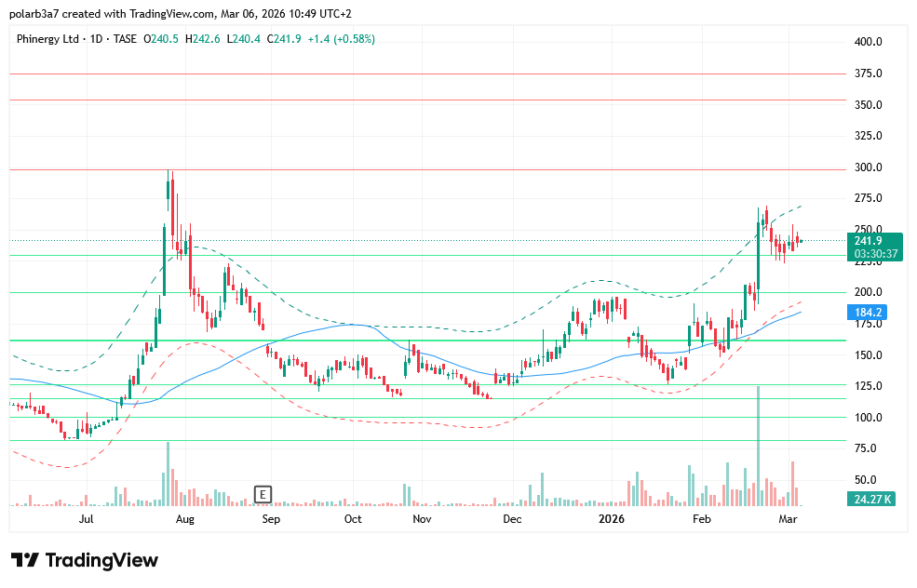Click the 150.0 price axis label
Screen dimensions: 917x588
pos(868,354)
